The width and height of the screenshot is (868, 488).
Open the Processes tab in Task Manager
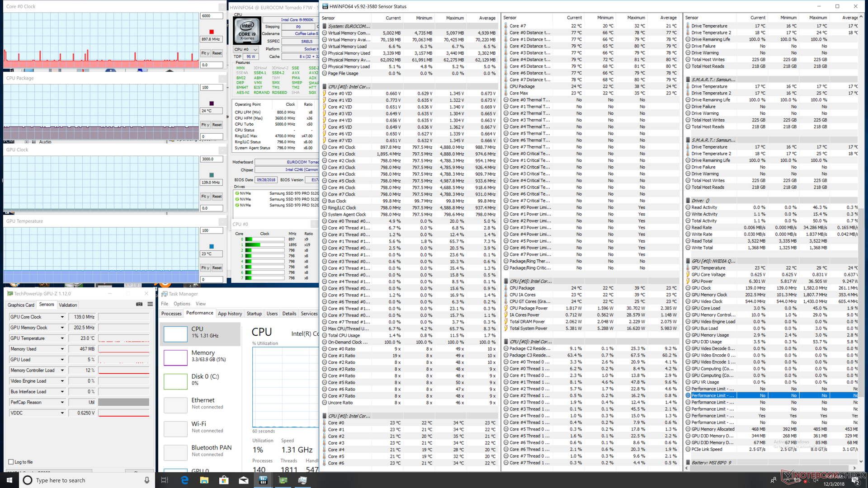[x=171, y=314]
